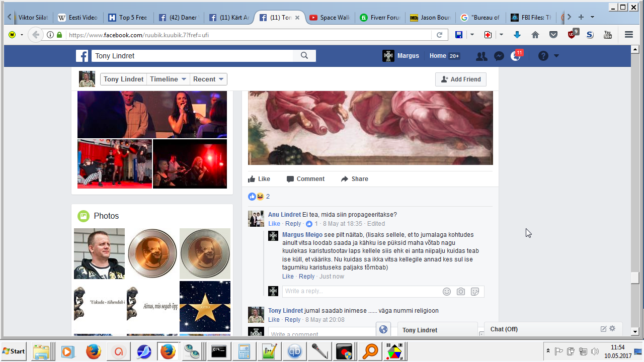The width and height of the screenshot is (644, 362).
Task: Open the Facebook help question mark icon
Action: click(x=543, y=56)
